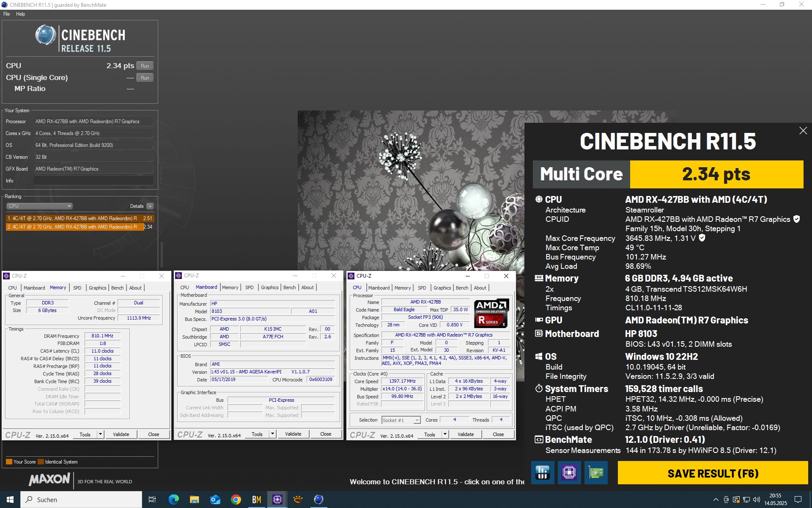The width and height of the screenshot is (812, 508).
Task: Expand Tools dropdown arrow in CPU-Z Memory window
Action: (x=100, y=434)
